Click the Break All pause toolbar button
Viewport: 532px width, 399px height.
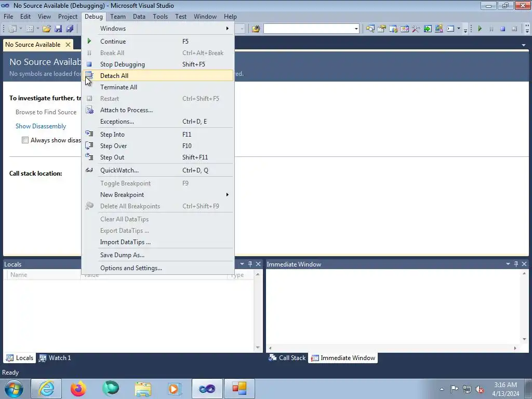[x=491, y=29]
